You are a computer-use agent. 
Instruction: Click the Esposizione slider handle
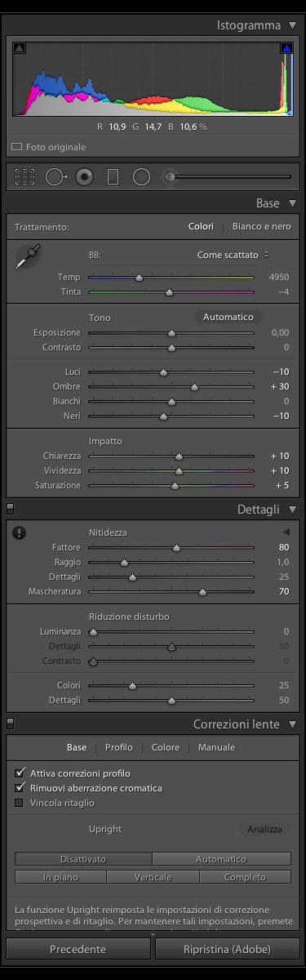(171, 333)
